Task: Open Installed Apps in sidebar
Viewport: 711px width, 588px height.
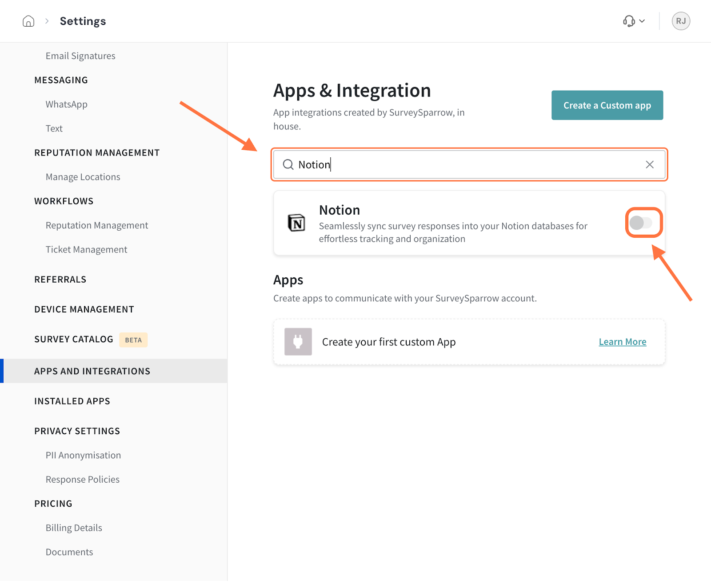Action: tap(72, 401)
